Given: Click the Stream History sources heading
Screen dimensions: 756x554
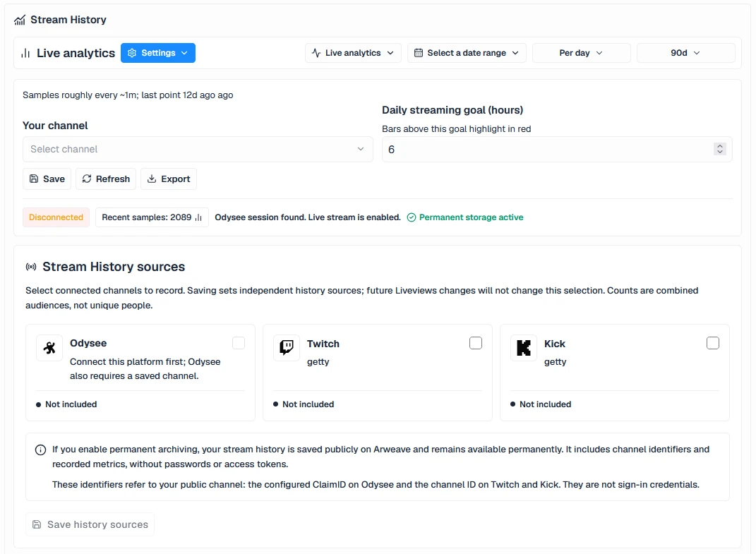Looking at the screenshot, I should tap(114, 267).
